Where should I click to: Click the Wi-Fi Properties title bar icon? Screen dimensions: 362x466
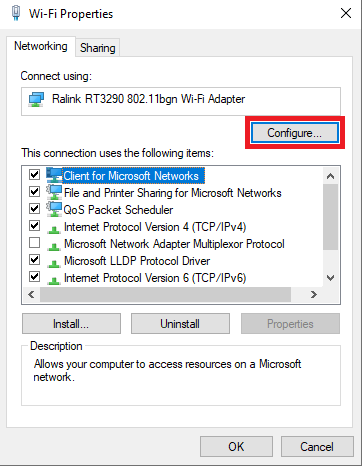click(16, 13)
